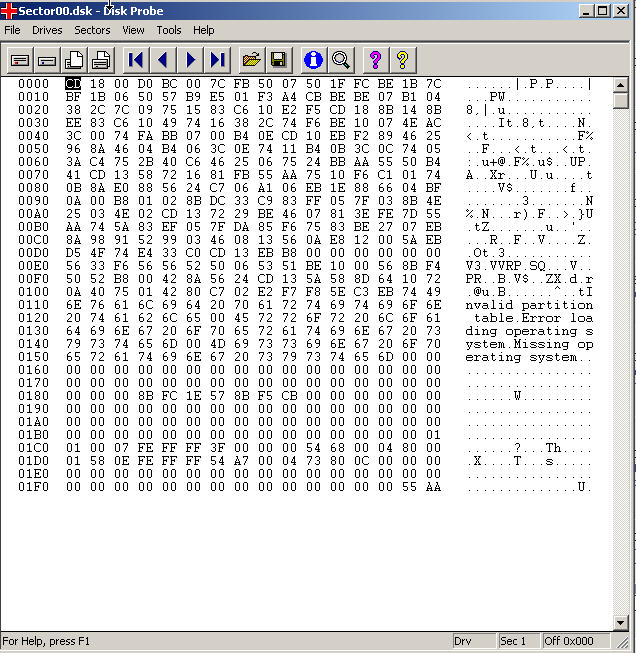Screen dimensions: 636x653
Task: Go to first sector with skip-back arrow
Action: (x=136, y=60)
